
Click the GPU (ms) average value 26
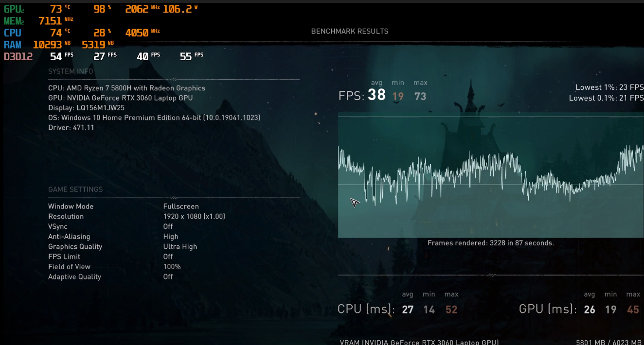tap(590, 310)
